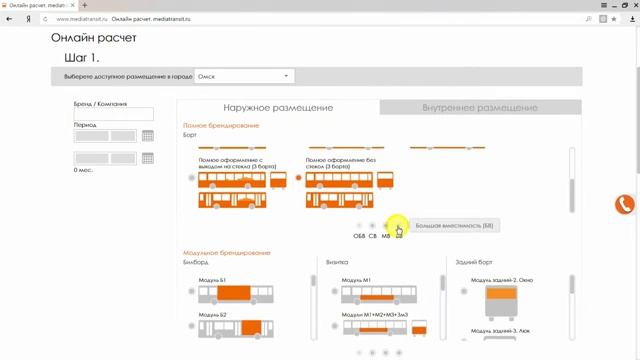This screenshot has height=360, width=640.
Task: Switch to Внутреннее размещение tab
Action: [480, 107]
